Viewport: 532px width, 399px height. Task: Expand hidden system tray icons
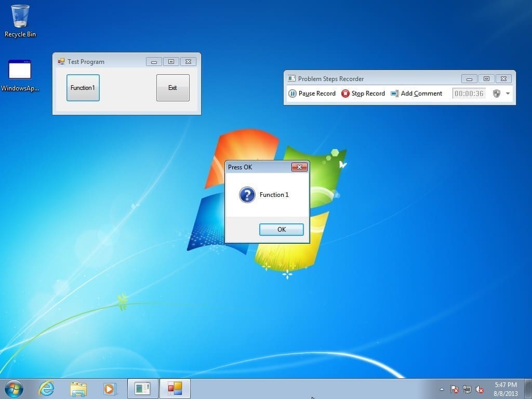pyautogui.click(x=442, y=389)
